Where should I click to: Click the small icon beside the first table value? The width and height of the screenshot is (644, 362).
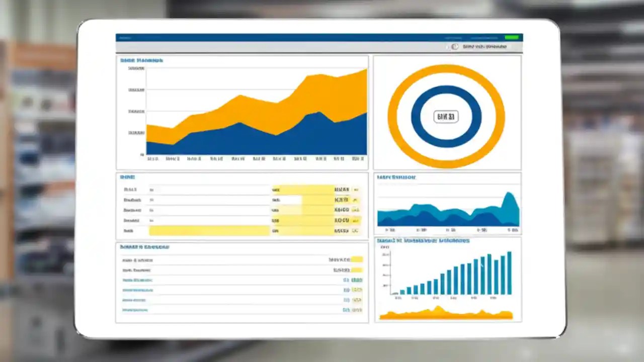(x=356, y=190)
